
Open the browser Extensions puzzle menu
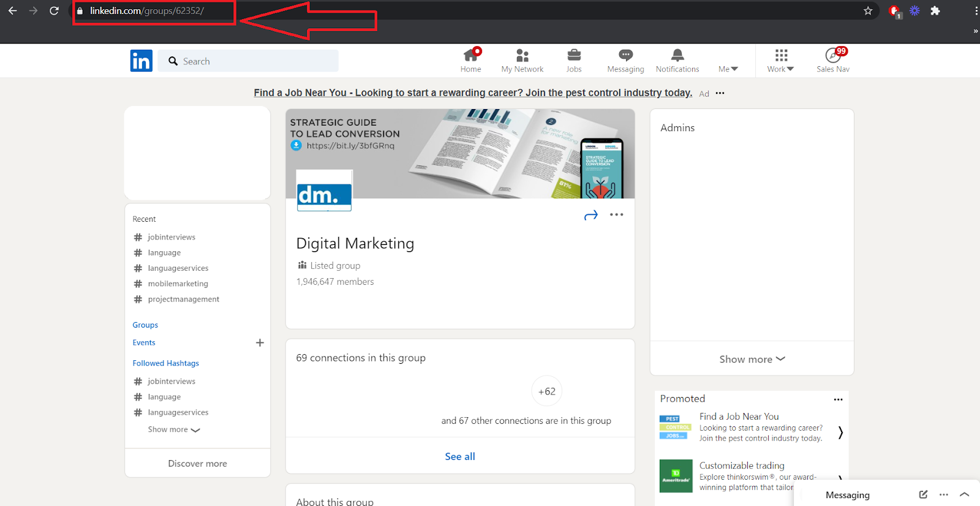[935, 11]
